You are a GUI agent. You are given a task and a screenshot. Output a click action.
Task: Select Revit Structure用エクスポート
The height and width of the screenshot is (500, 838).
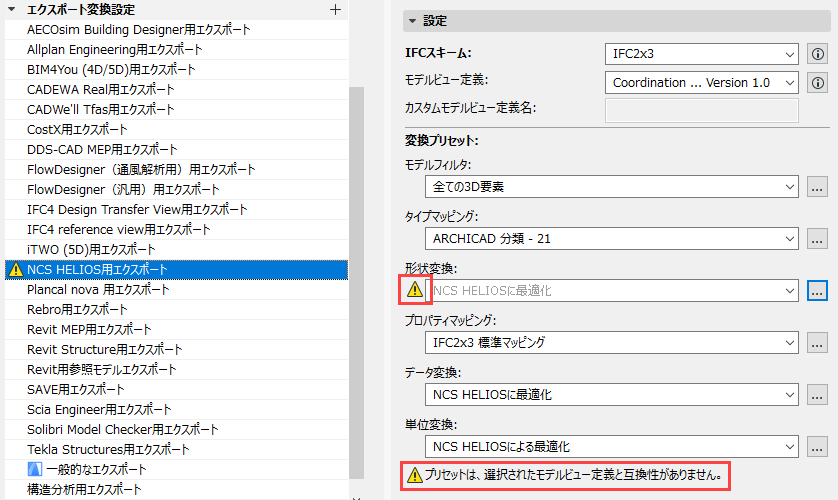pos(176,350)
